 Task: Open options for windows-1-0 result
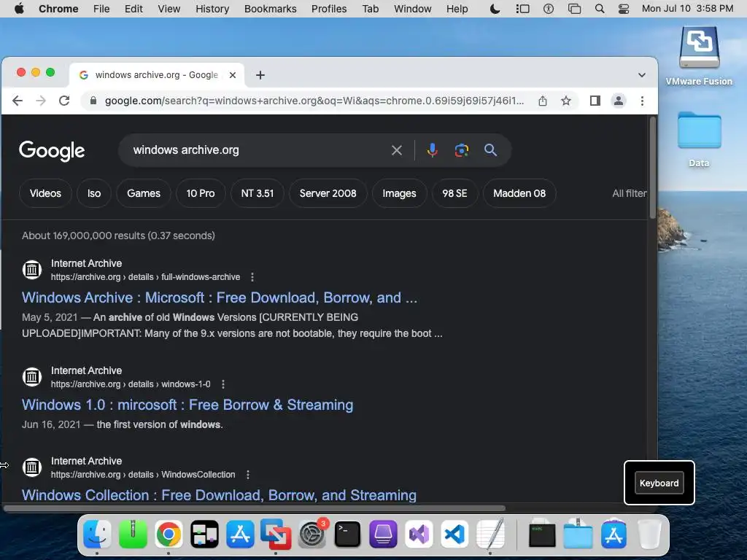point(223,384)
